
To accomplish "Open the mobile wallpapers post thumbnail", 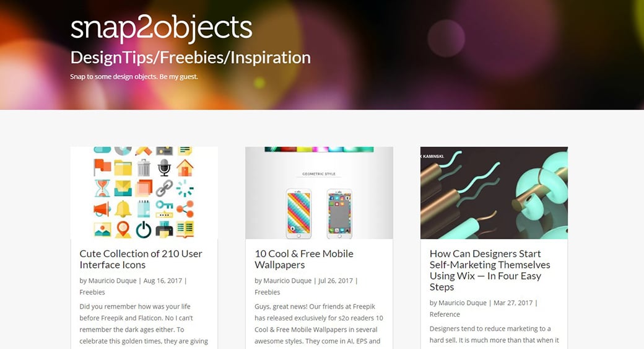I will pos(319,193).
